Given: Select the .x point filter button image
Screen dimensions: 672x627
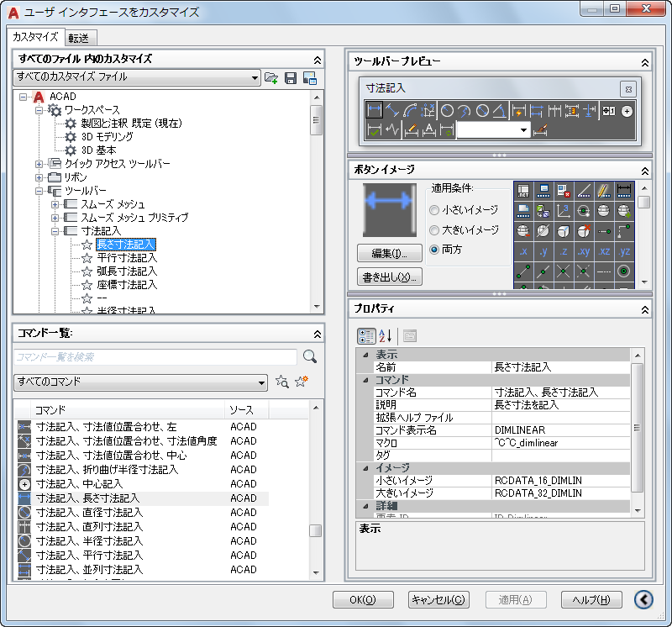Looking at the screenshot, I should (x=523, y=251).
